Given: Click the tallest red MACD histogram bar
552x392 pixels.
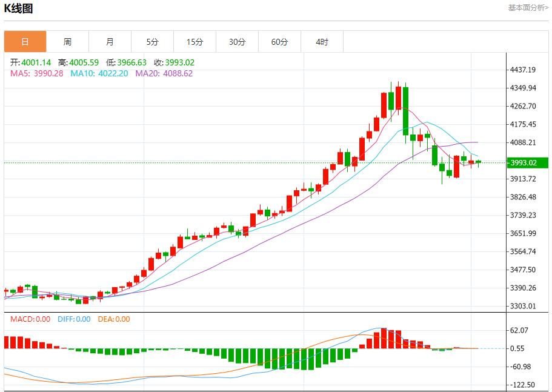Looking at the screenshot, I should pyautogui.click(x=384, y=339).
